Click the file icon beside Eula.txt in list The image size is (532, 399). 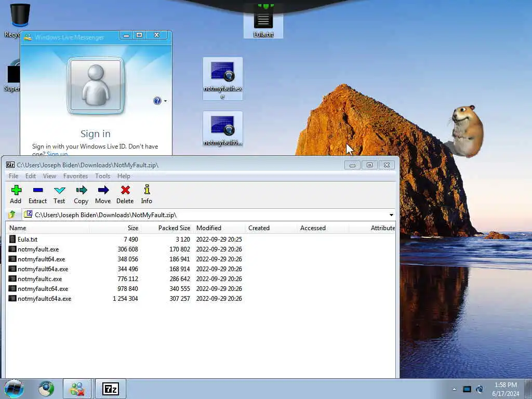point(12,239)
